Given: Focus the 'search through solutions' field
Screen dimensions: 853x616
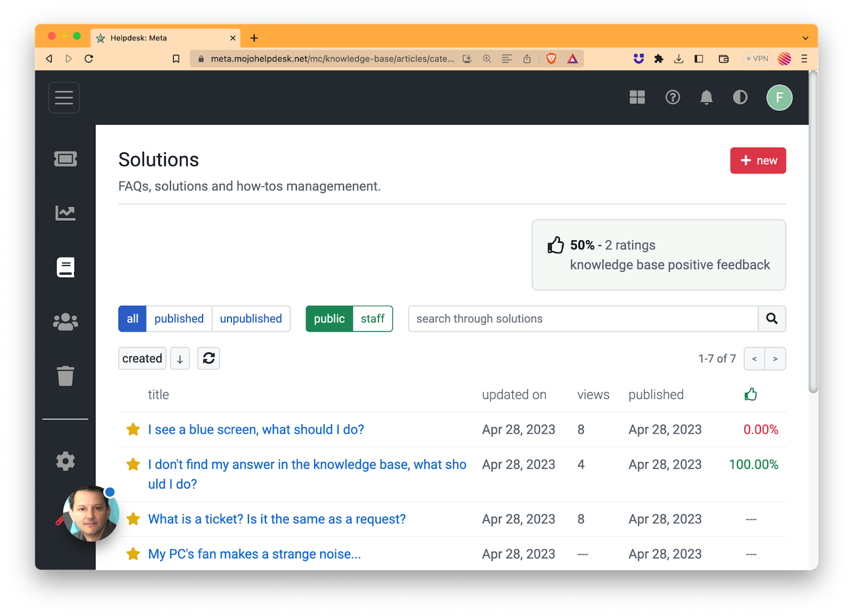Looking at the screenshot, I should tap(583, 319).
